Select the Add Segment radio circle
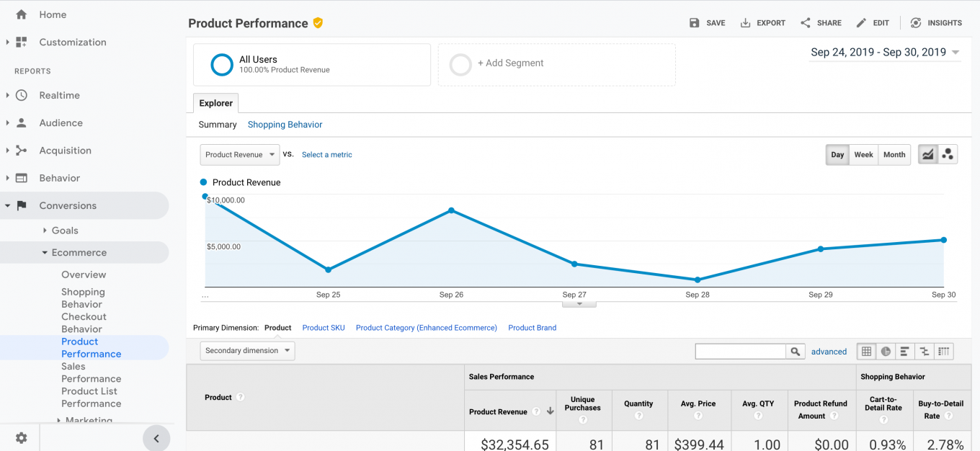 coord(460,64)
